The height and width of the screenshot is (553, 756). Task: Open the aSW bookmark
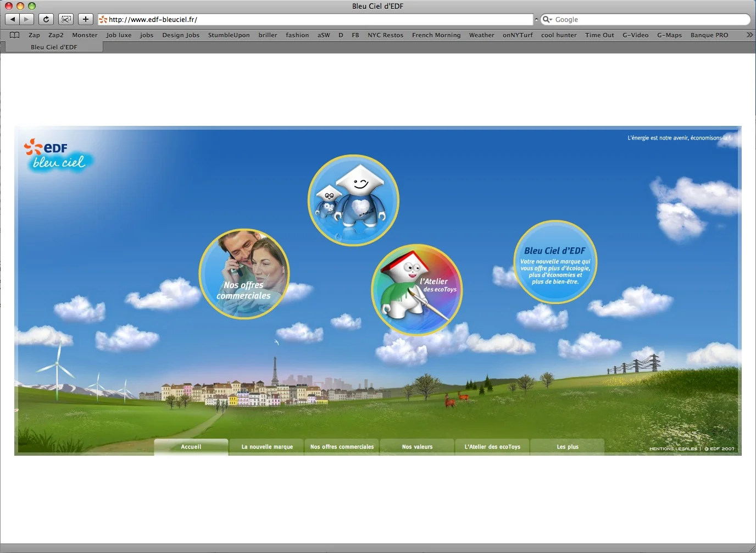(x=324, y=35)
